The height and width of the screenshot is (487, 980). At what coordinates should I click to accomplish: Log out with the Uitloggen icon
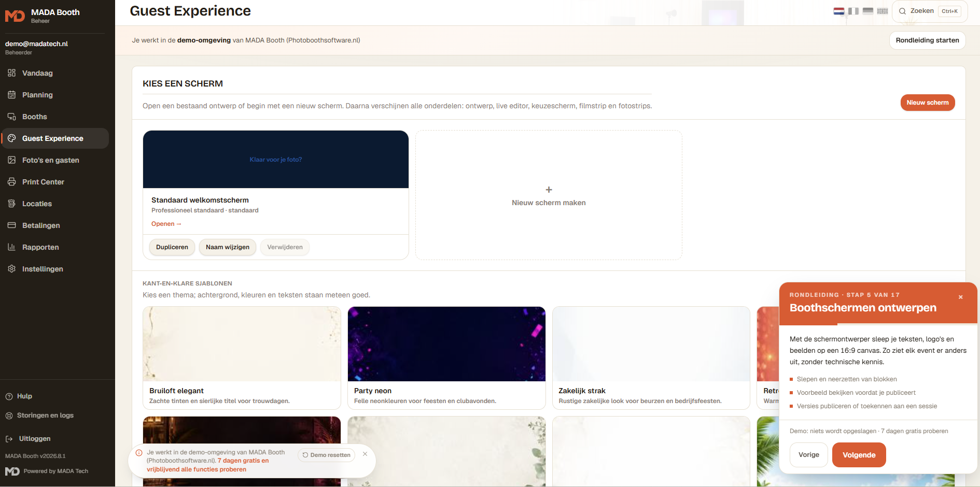pyautogui.click(x=9, y=439)
